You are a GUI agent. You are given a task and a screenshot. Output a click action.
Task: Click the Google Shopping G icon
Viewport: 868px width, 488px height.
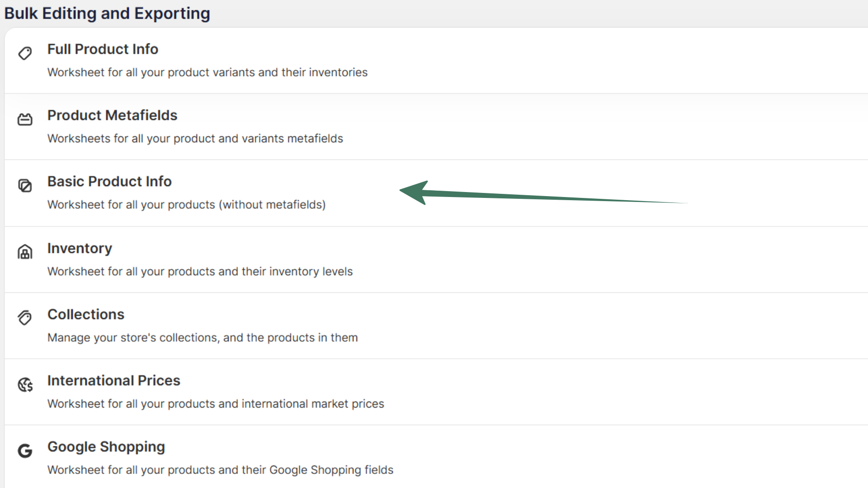[25, 450]
